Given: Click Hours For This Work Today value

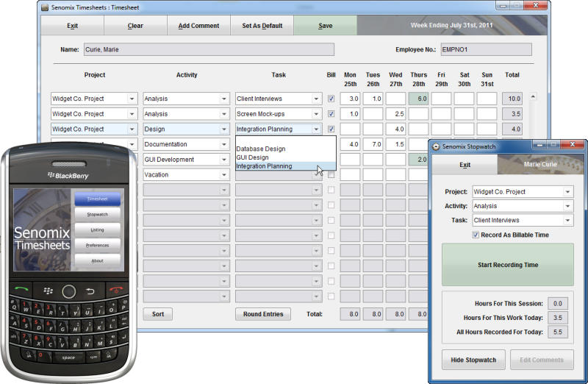Looking at the screenshot, I should [558, 318].
